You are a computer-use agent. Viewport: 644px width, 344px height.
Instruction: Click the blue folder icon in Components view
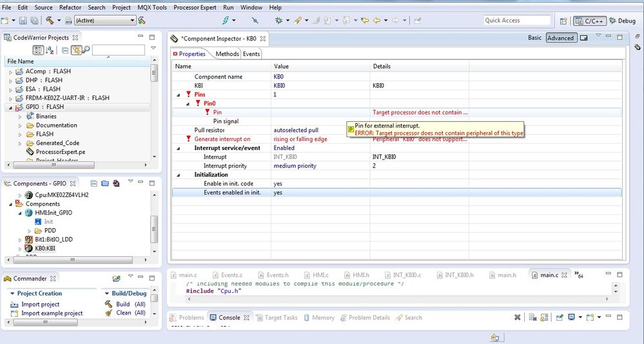(x=104, y=183)
